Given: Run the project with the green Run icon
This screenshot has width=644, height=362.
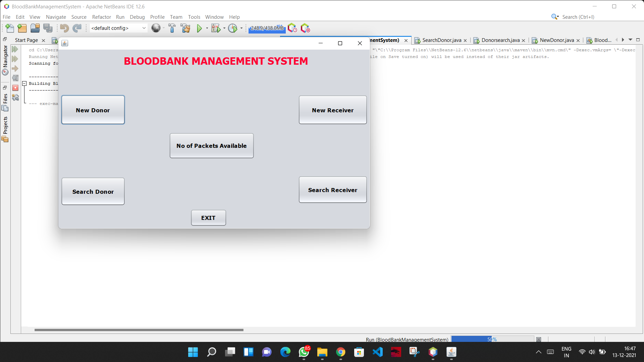Looking at the screenshot, I should tap(200, 28).
